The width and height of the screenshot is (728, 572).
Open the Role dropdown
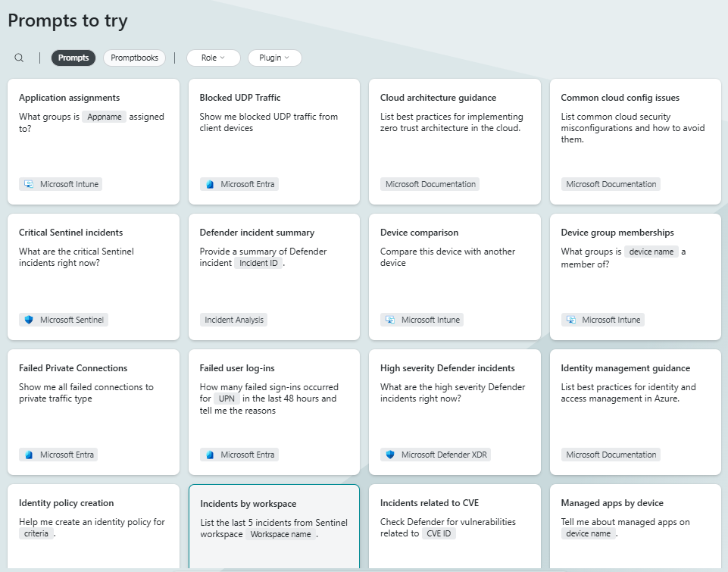212,58
